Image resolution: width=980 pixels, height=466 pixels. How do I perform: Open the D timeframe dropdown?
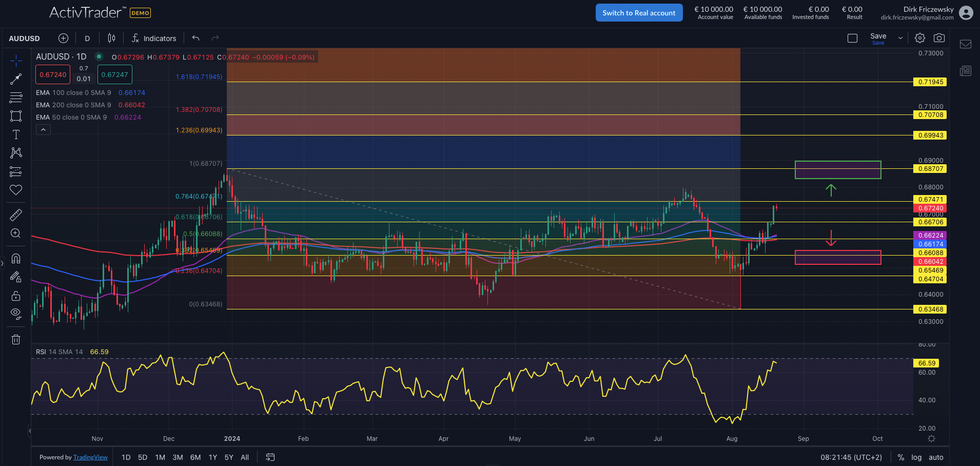(87, 38)
